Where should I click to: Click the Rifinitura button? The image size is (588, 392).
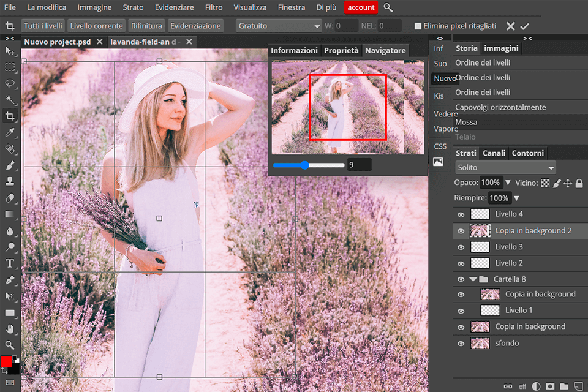click(146, 26)
